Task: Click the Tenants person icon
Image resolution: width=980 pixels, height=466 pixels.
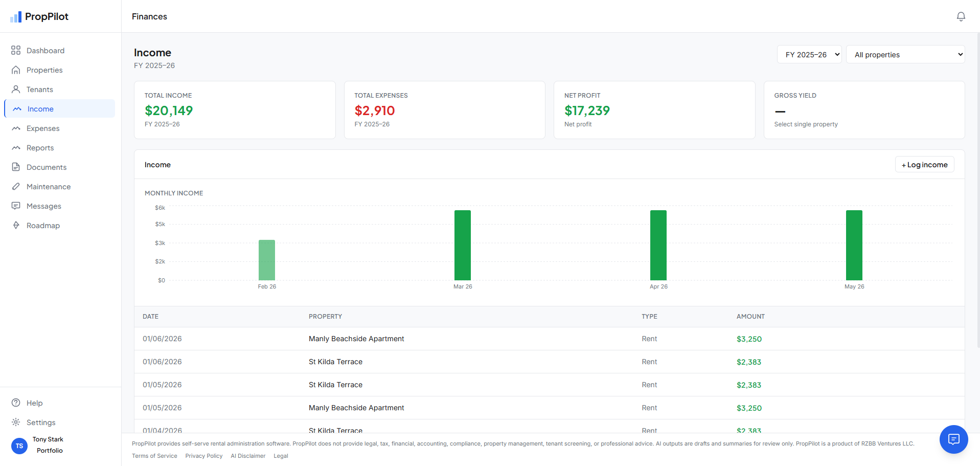Action: coord(16,90)
